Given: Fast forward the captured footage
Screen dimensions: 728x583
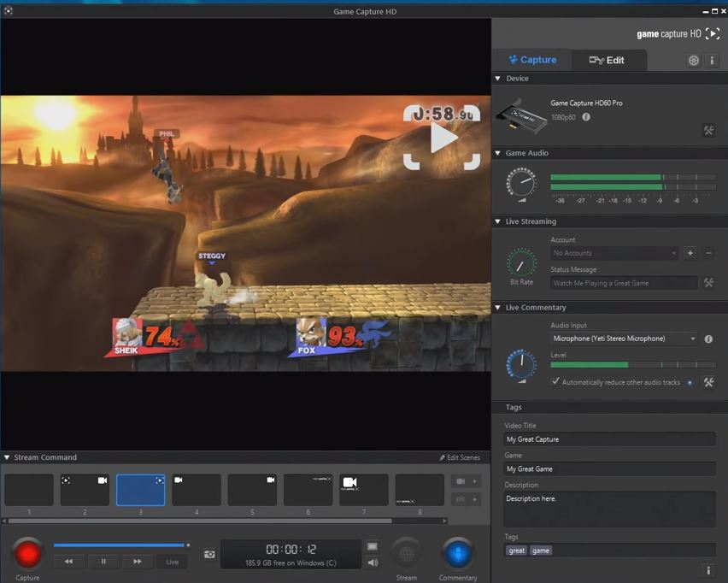Looking at the screenshot, I should [138, 561].
